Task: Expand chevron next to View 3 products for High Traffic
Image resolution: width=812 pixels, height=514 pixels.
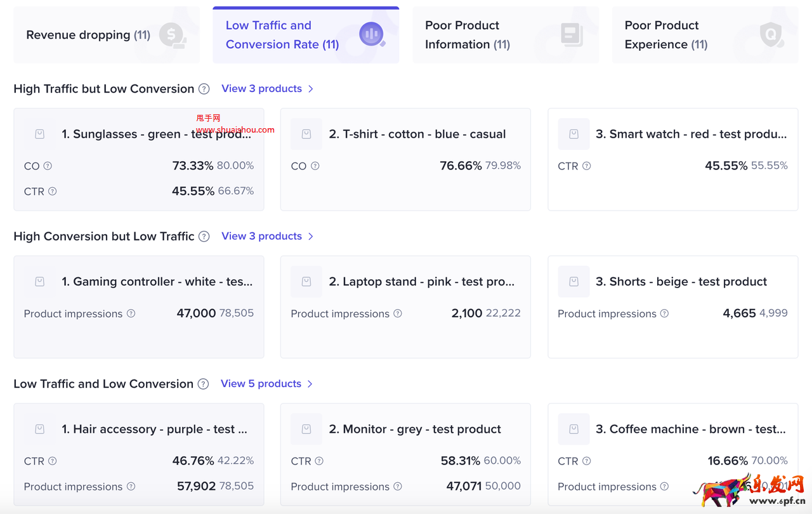Action: click(x=311, y=89)
